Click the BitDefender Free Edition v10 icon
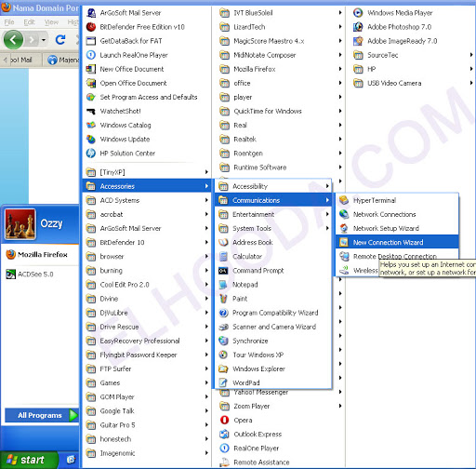This screenshot has height=469, width=476. pos(91,27)
